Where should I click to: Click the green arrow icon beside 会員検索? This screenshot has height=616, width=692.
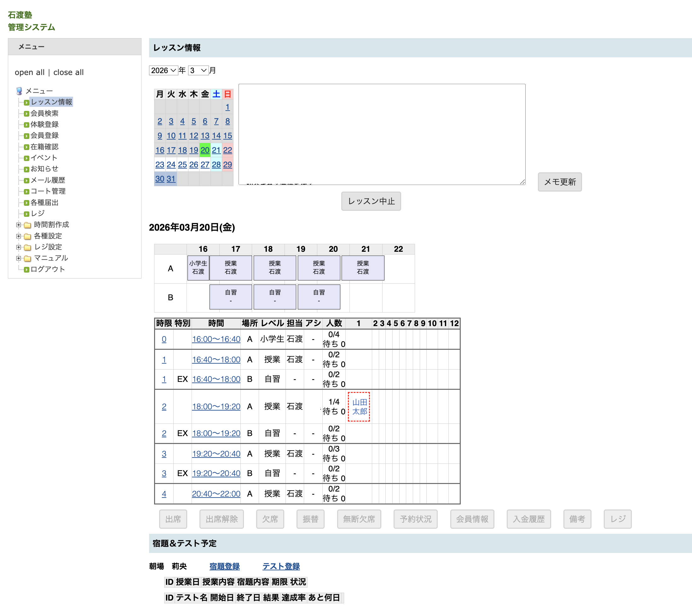[x=26, y=114]
